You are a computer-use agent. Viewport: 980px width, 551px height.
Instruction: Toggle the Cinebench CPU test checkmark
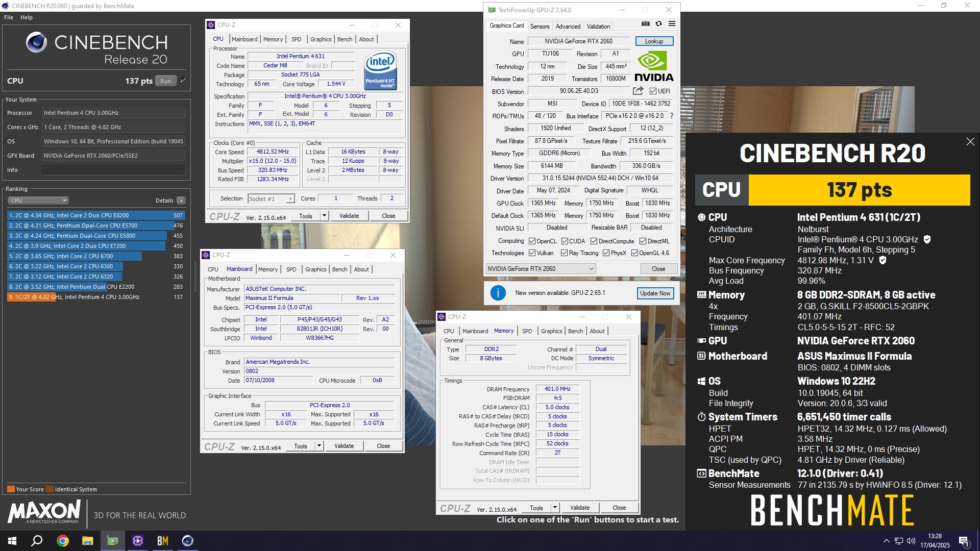pos(183,80)
